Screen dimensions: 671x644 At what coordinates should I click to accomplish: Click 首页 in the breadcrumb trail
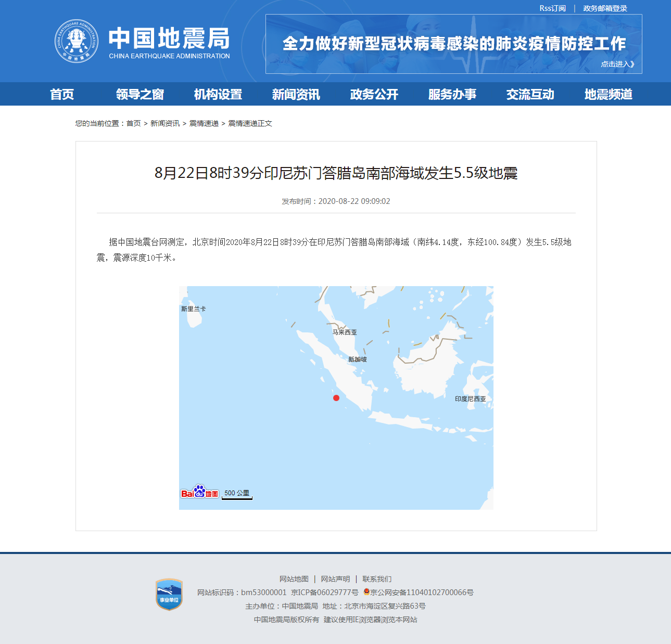click(x=134, y=123)
